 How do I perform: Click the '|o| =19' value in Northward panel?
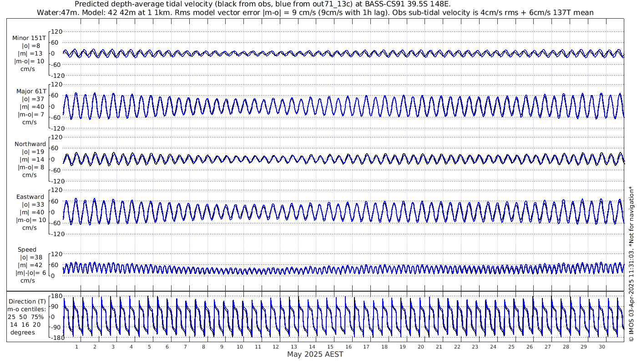33,152
